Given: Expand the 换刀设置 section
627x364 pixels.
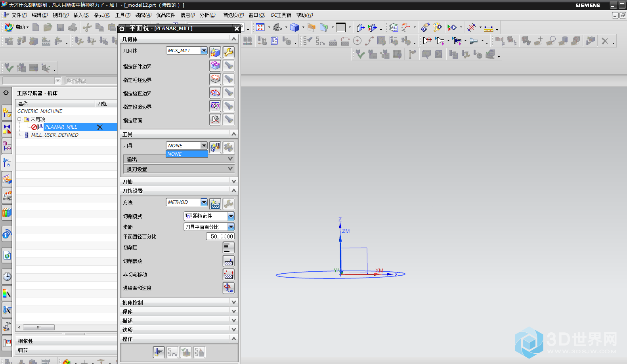Looking at the screenshot, I should coord(179,169).
